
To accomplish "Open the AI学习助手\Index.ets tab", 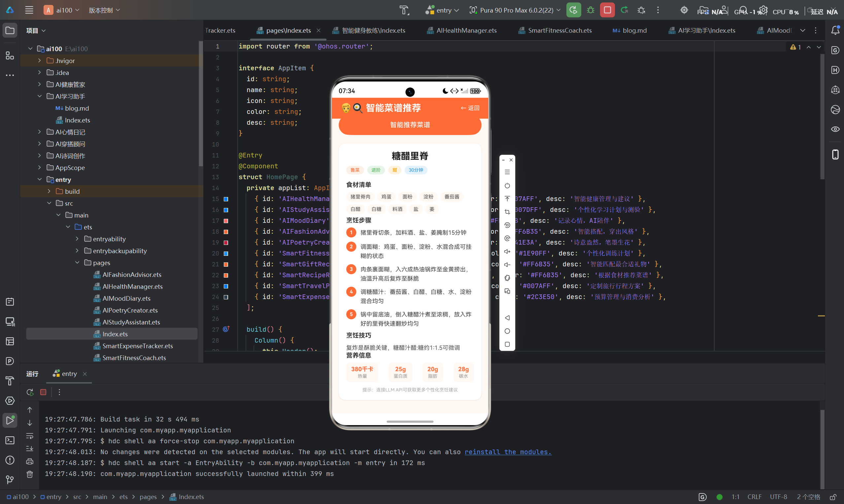I will coord(702,31).
